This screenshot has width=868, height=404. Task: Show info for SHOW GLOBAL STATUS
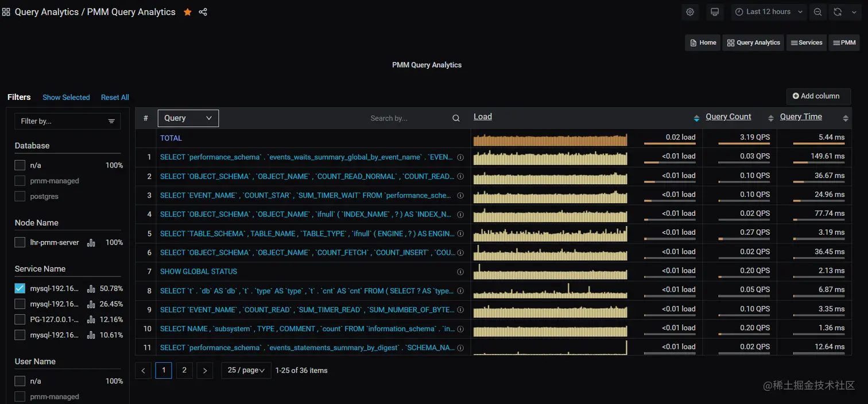[460, 271]
